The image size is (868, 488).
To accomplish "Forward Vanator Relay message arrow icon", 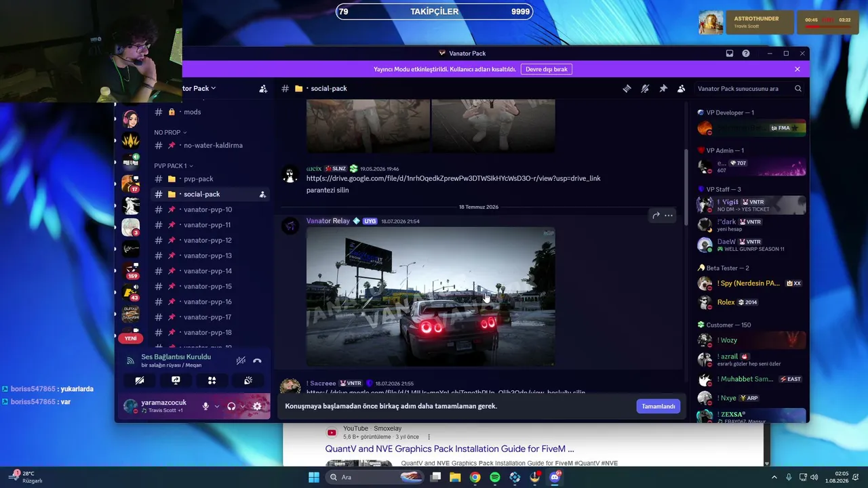I will click(656, 216).
